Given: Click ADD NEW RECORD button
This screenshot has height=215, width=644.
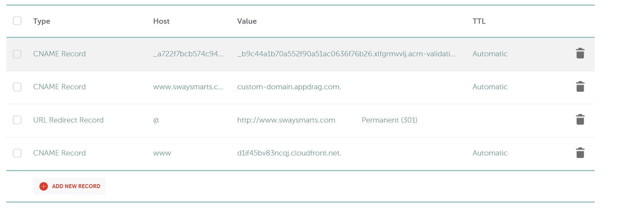Looking at the screenshot, I should [69, 186].
